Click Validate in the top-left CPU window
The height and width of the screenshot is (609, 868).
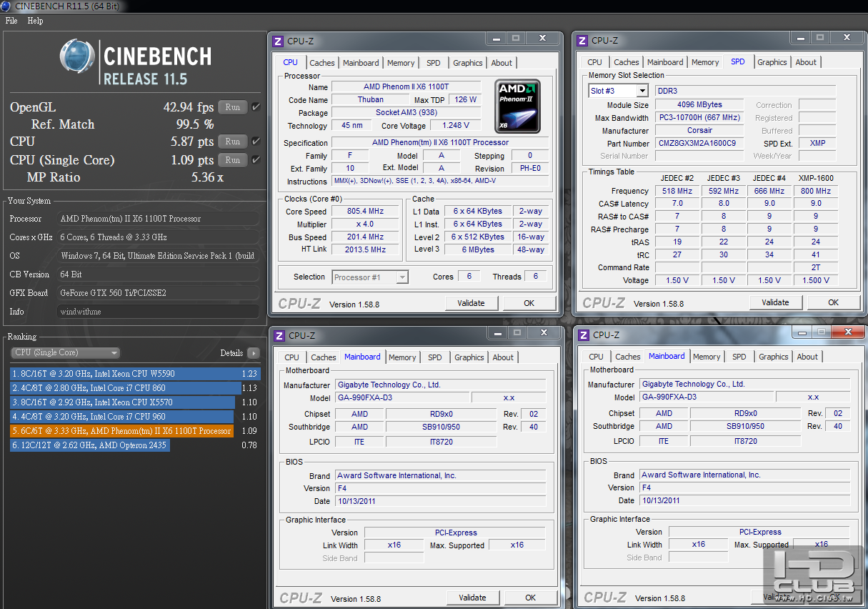(x=472, y=303)
